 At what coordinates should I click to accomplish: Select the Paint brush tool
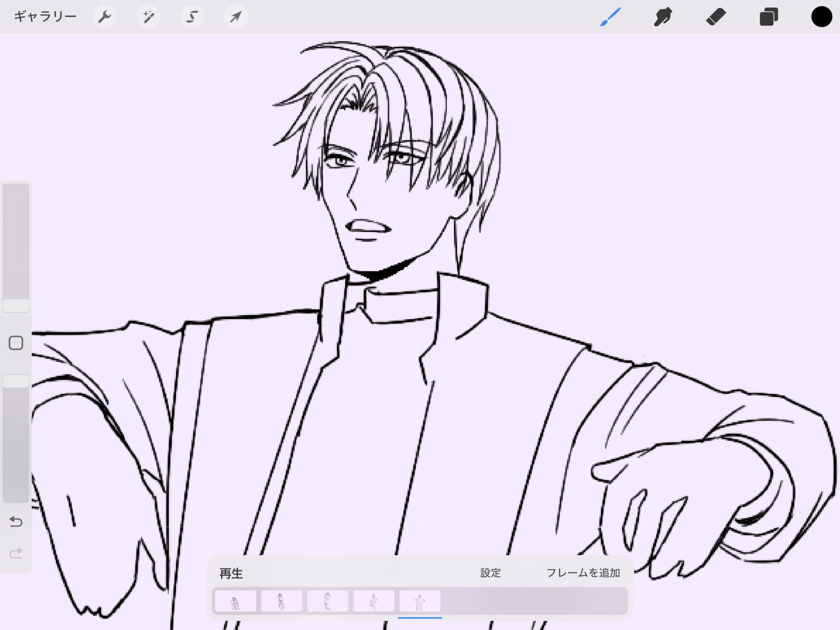(610, 17)
